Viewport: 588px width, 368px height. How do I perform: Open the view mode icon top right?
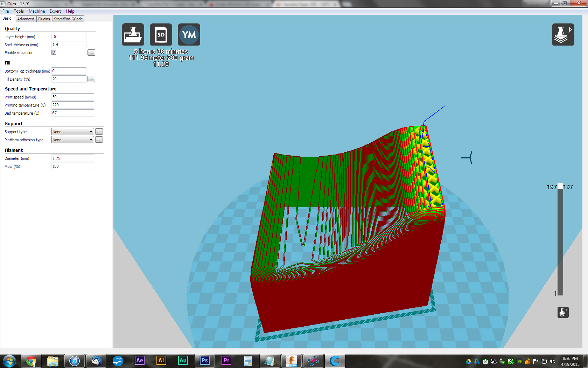tap(563, 34)
